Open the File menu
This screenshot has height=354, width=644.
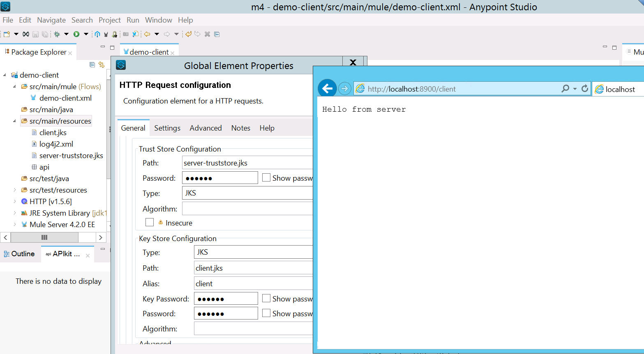click(x=8, y=20)
